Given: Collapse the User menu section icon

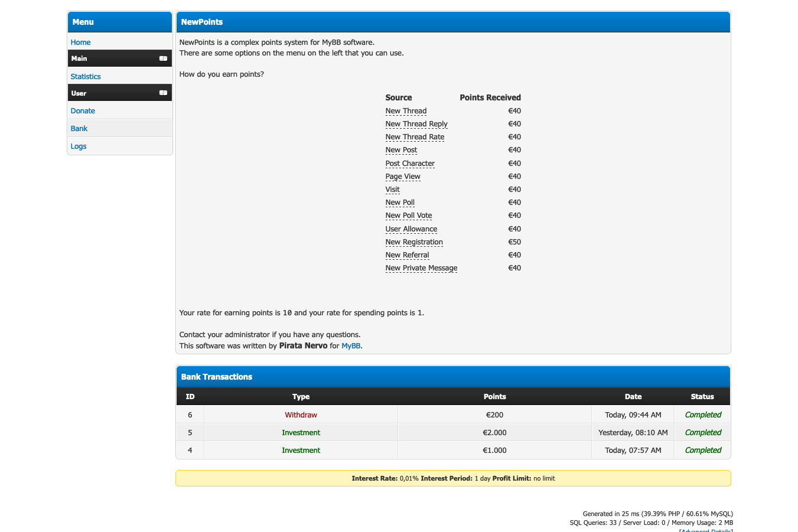Looking at the screenshot, I should point(163,93).
